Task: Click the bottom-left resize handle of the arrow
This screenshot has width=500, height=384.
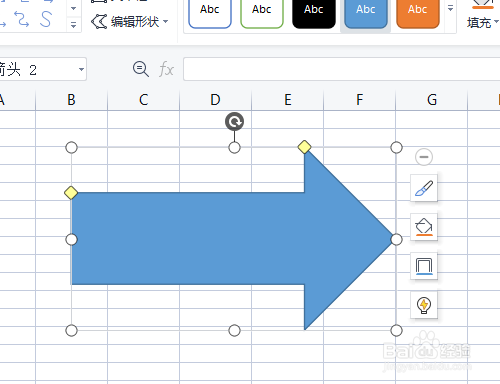Action: click(71, 330)
